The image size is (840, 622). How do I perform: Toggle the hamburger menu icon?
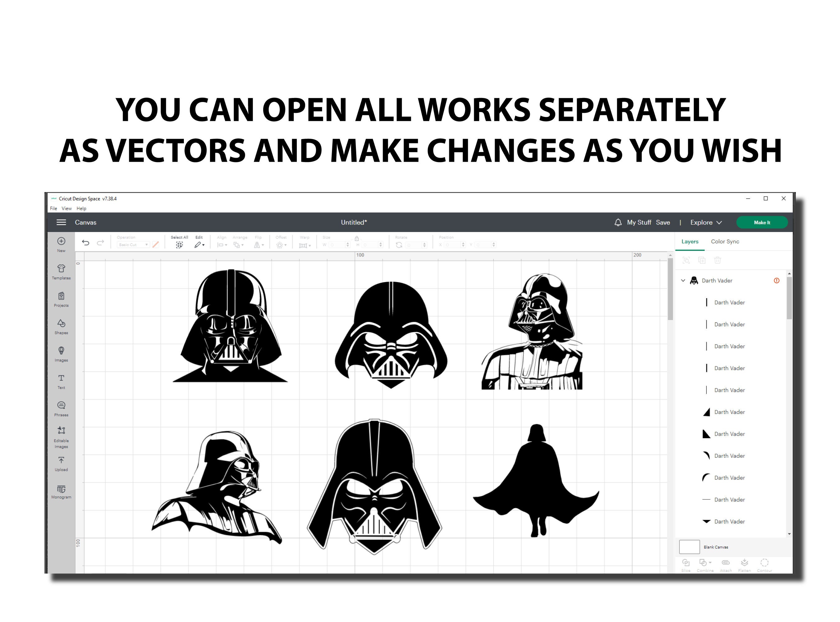tap(61, 222)
